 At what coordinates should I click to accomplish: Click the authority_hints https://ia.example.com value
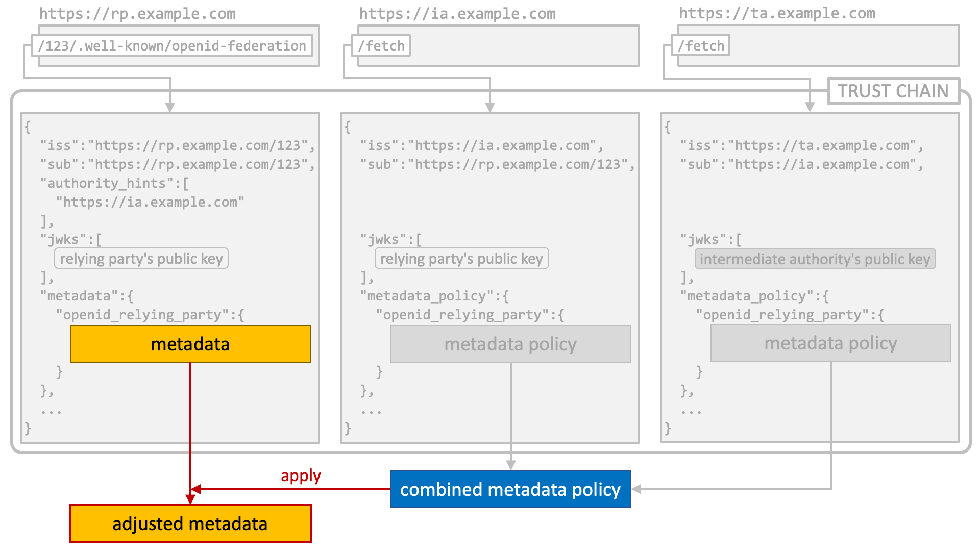pos(150,202)
